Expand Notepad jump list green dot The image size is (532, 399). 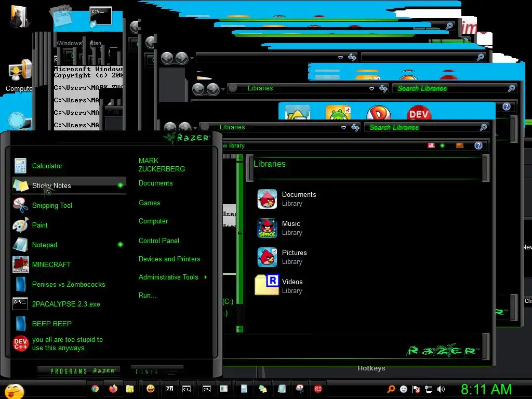click(x=120, y=244)
